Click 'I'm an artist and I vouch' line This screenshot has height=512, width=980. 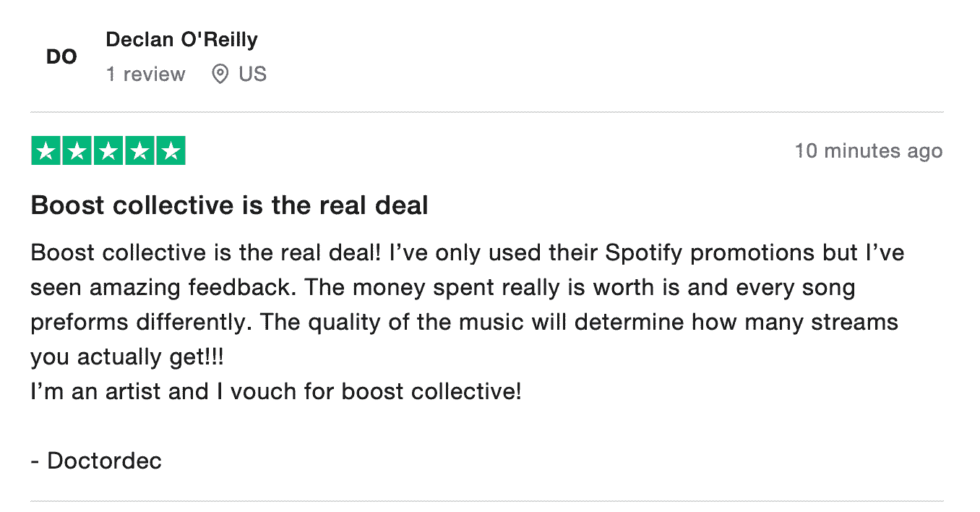coord(276,392)
